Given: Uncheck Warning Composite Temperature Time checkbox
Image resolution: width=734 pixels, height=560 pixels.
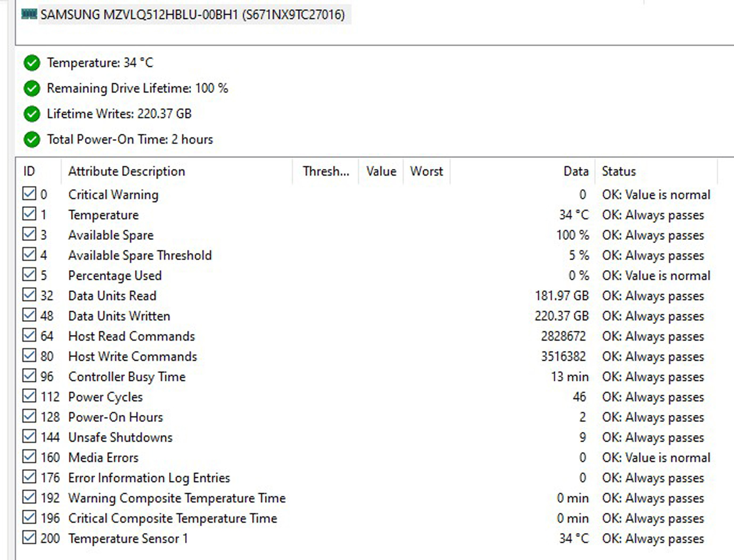Looking at the screenshot, I should (x=29, y=497).
